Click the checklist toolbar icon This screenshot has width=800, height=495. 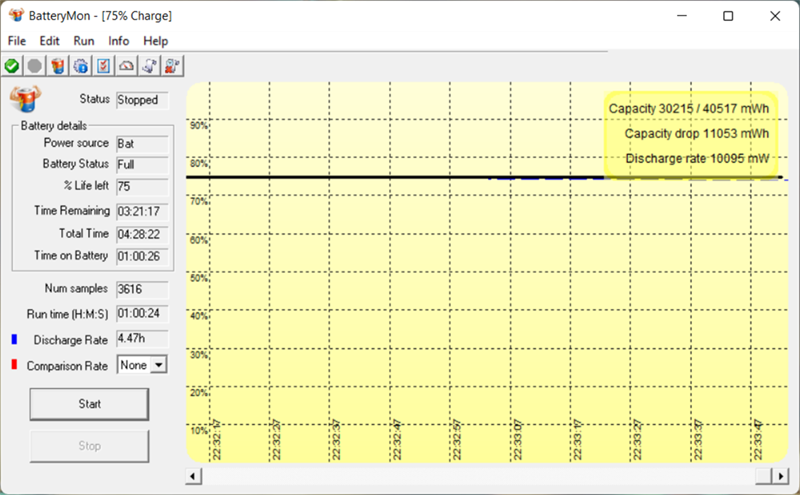point(103,66)
